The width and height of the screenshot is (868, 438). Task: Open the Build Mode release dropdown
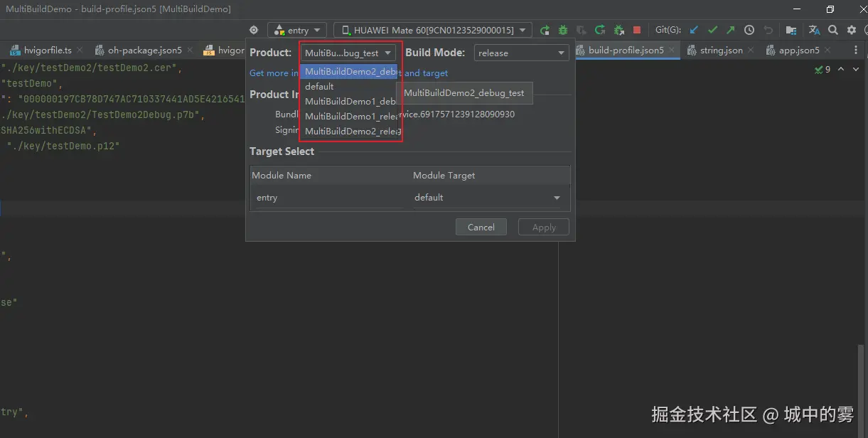[x=521, y=53]
